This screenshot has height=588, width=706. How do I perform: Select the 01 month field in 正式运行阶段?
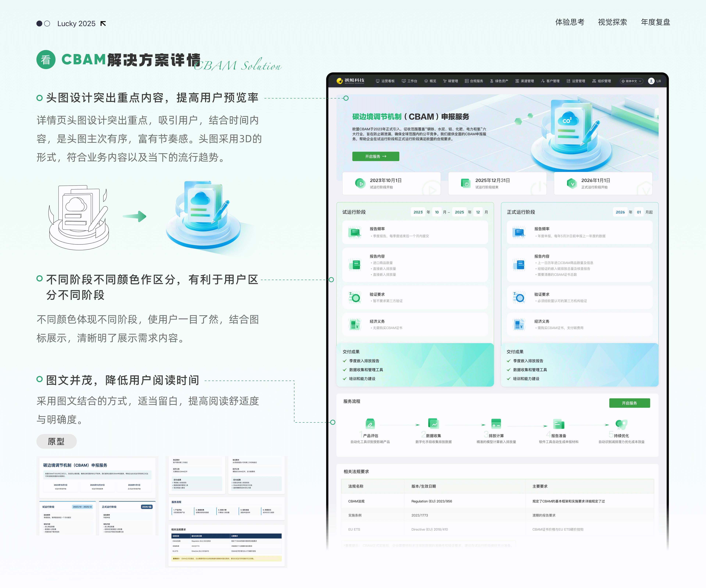click(x=639, y=212)
